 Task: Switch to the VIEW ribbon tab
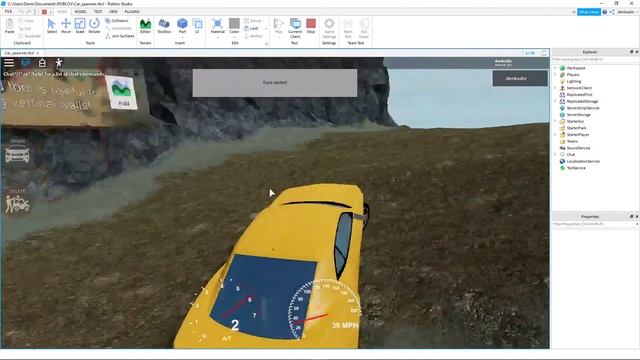pos(113,12)
